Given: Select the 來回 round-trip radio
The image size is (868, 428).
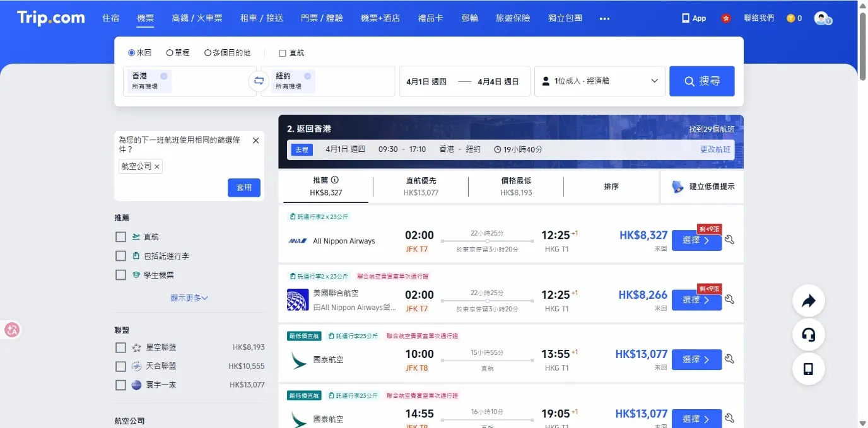Looking at the screenshot, I should [x=132, y=53].
